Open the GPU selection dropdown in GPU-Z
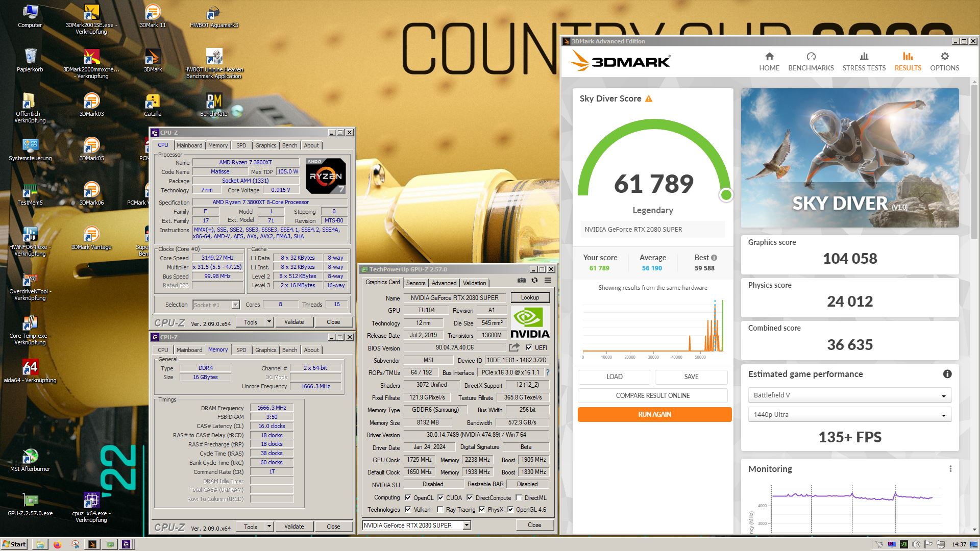This screenshot has width=980, height=551. (x=416, y=525)
